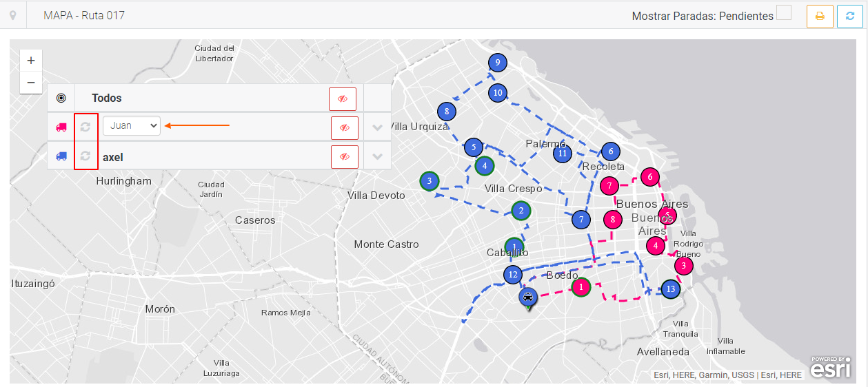Click the pink truck icon for Juan
The height and width of the screenshot is (387, 868).
61,127
